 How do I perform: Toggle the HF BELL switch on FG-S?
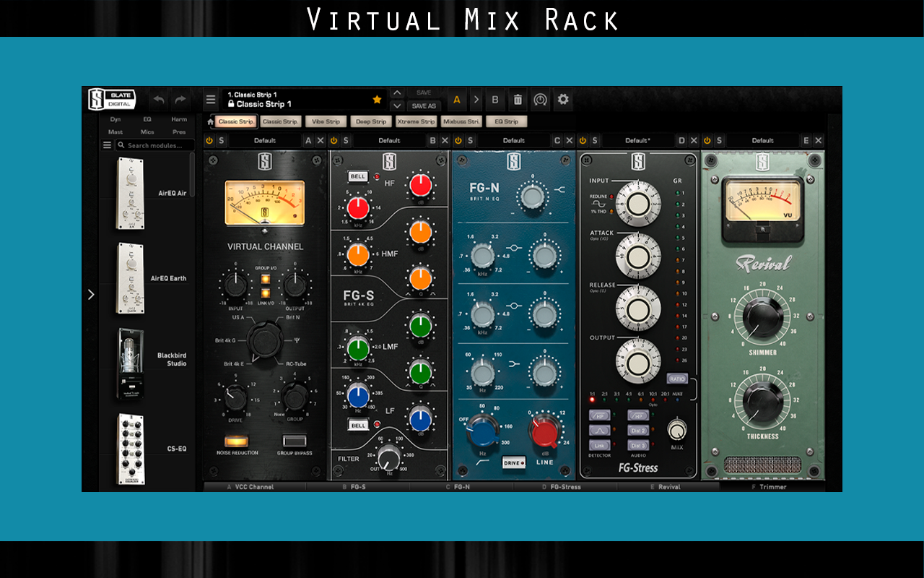[357, 176]
